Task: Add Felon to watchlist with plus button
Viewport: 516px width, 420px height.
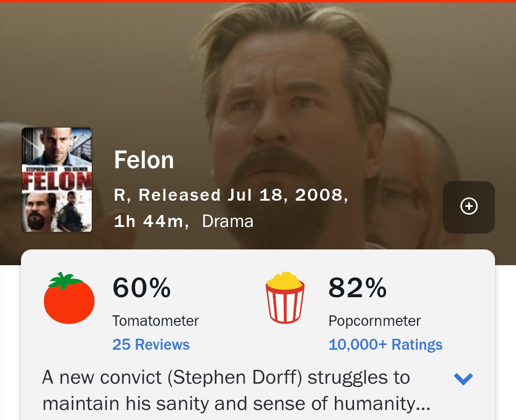Action: [469, 207]
